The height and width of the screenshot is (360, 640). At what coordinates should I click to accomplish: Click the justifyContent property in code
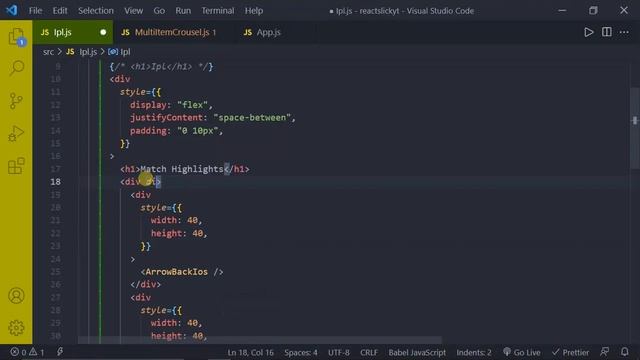pyautogui.click(x=166, y=118)
